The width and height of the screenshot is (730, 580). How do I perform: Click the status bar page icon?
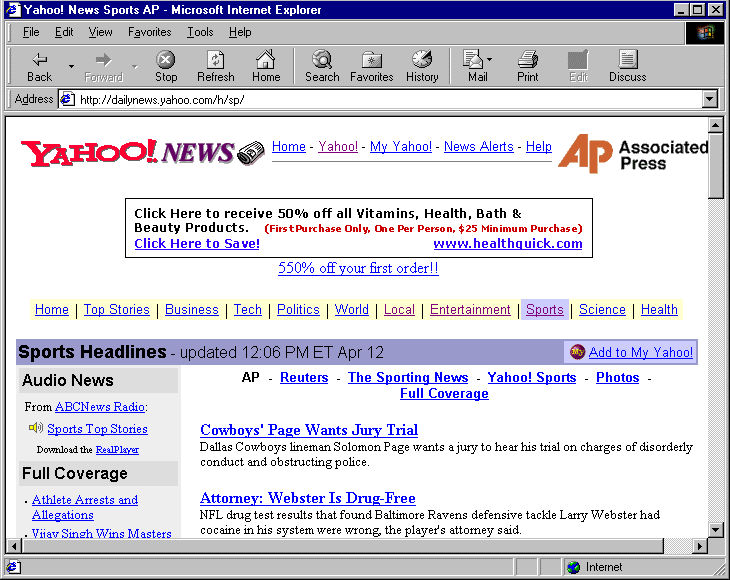[x=13, y=567]
